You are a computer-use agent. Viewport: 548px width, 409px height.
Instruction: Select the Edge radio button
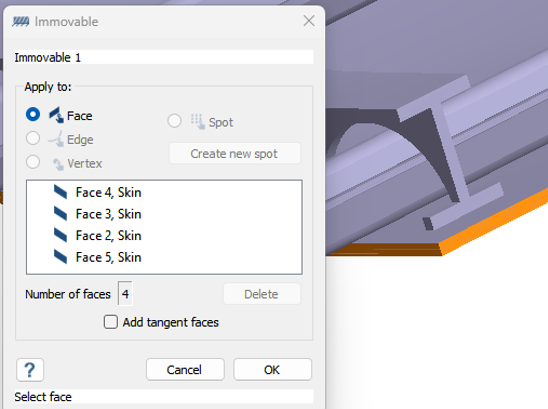33,138
